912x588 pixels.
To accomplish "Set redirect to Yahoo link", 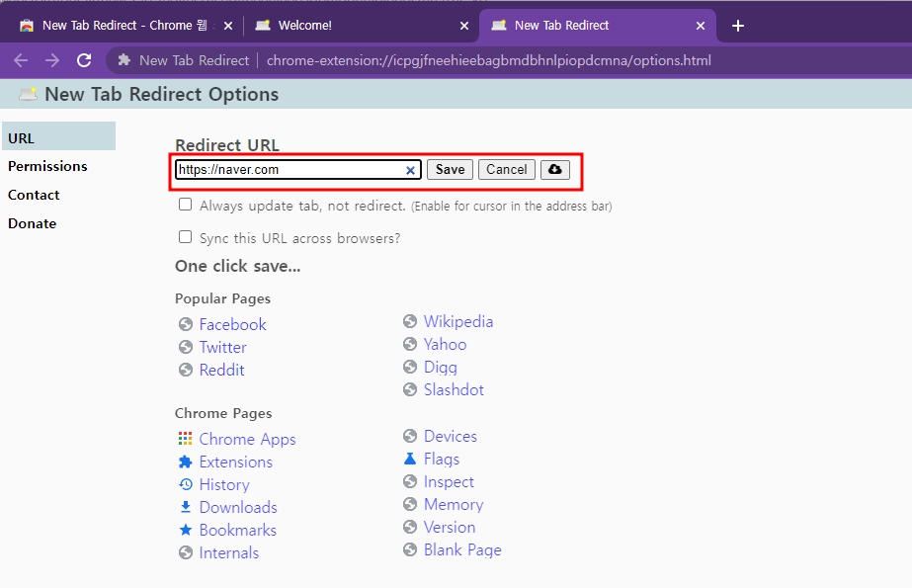I will pos(445,344).
